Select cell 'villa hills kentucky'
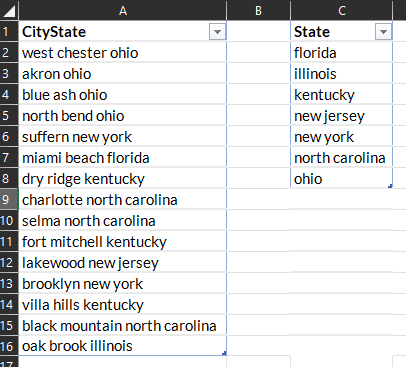406x367 pixels. (123, 305)
